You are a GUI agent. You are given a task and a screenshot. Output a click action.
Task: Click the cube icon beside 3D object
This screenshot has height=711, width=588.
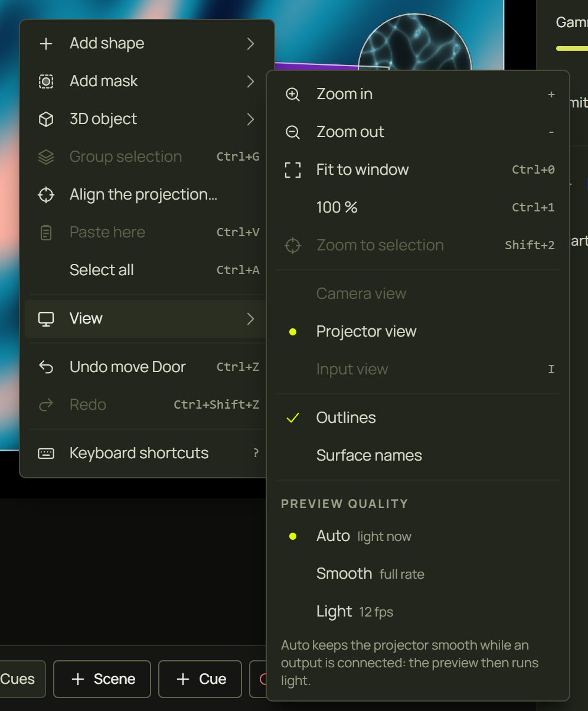click(x=46, y=119)
